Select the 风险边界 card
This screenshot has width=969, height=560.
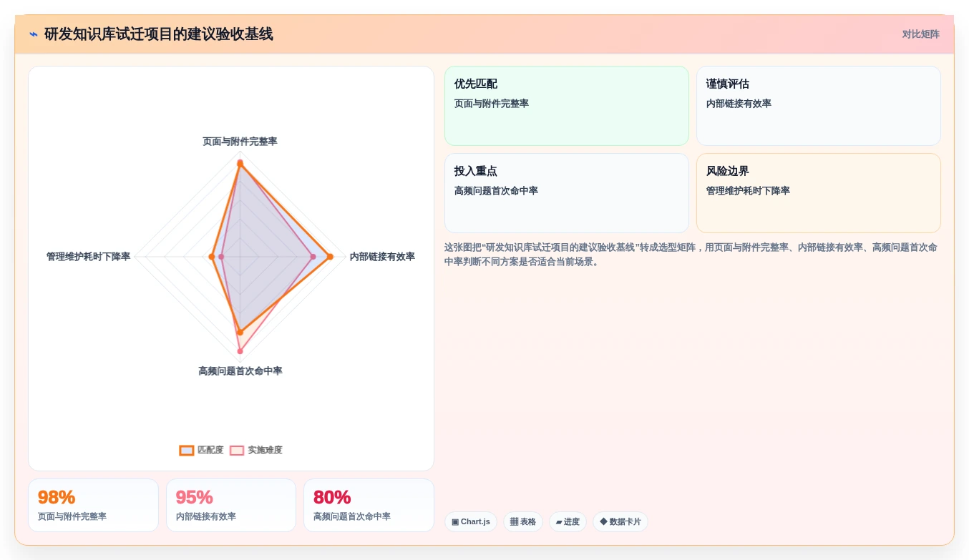tap(818, 193)
